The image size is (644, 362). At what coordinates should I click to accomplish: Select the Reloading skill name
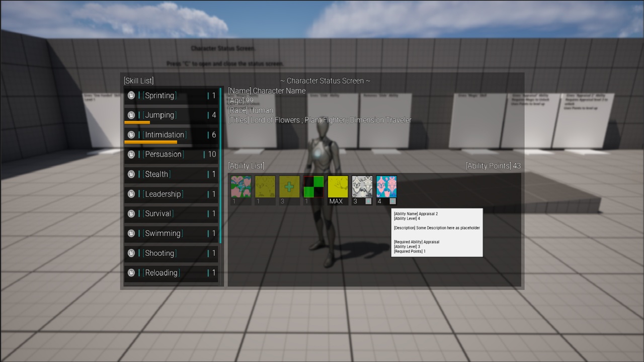[161, 273]
